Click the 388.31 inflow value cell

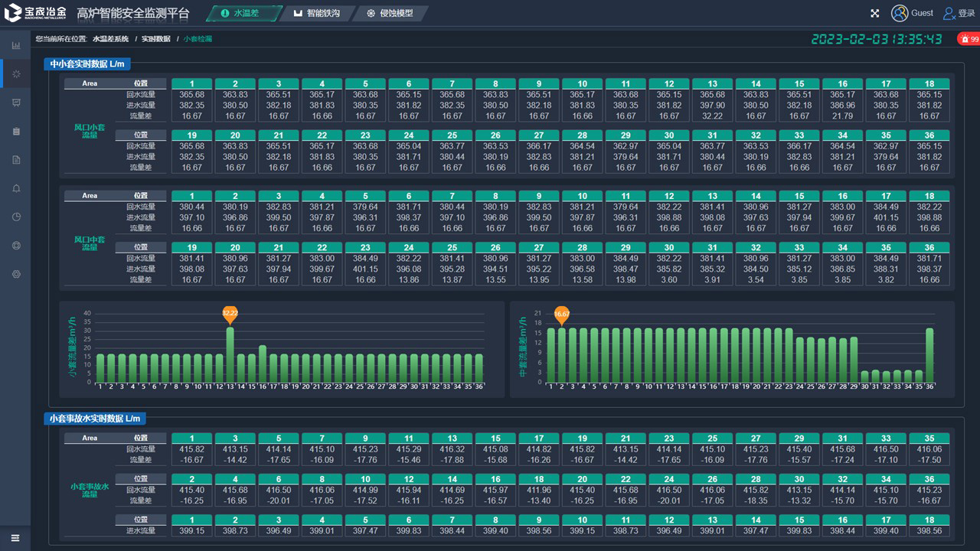[x=886, y=269]
